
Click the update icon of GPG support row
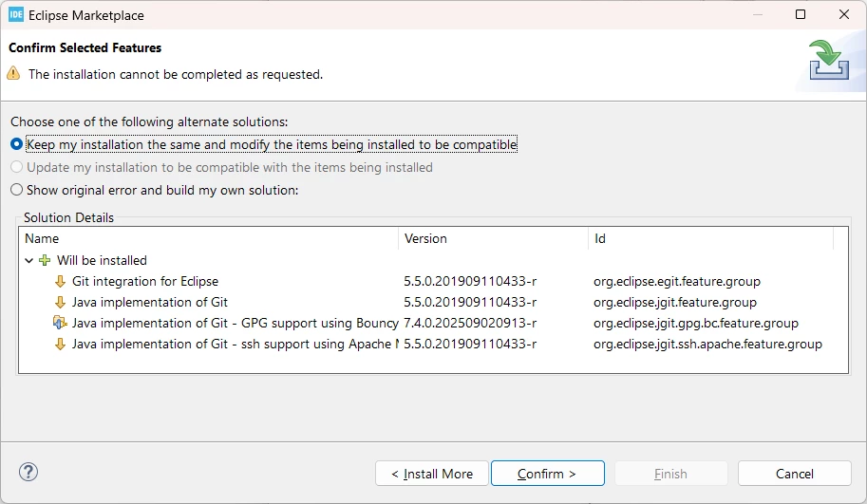[60, 323]
